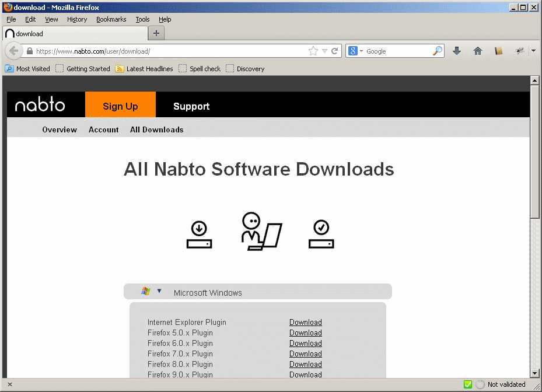
Task: Click the grey circle validation status icon
Action: click(x=480, y=384)
